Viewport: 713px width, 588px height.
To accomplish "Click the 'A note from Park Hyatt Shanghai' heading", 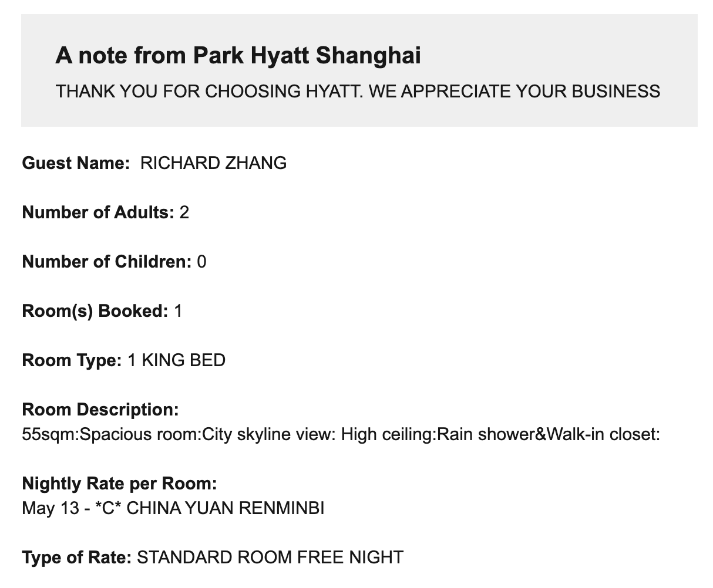I will [x=238, y=56].
